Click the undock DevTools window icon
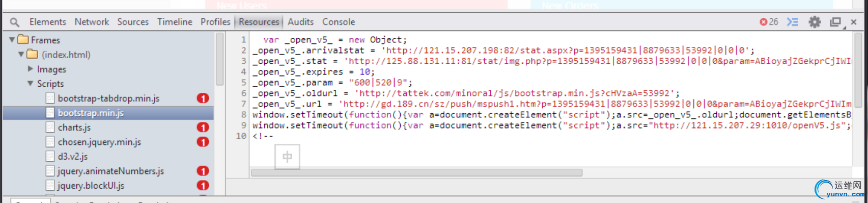Screen dimensions: 868x203 pos(835,22)
